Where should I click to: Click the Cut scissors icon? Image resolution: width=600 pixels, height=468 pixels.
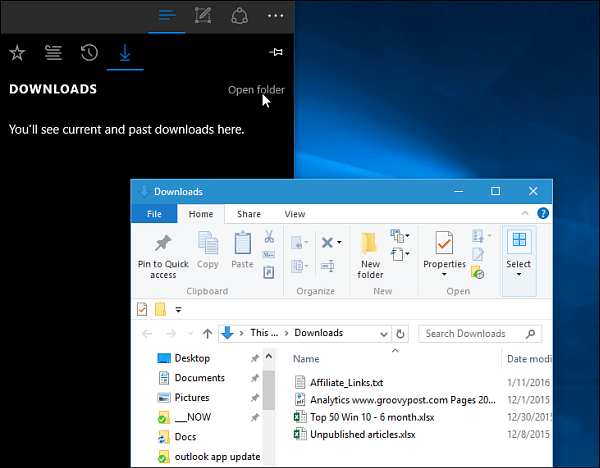point(269,236)
